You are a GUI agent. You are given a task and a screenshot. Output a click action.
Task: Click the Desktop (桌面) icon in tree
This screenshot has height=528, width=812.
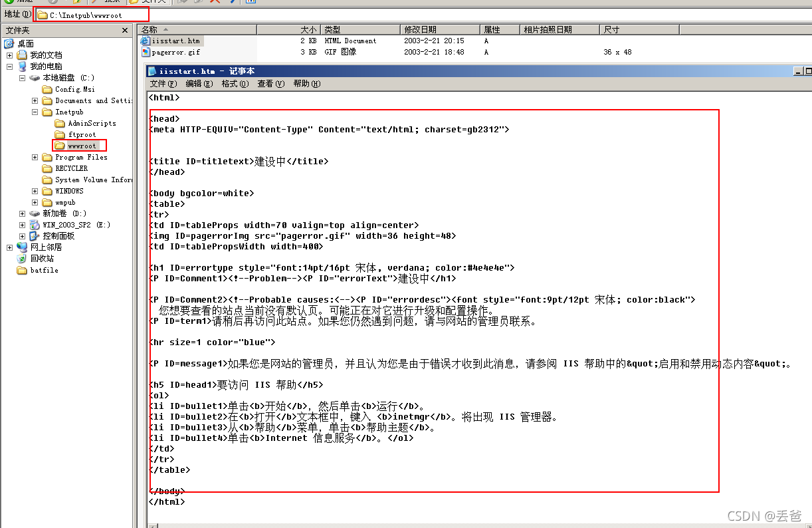click(9, 44)
